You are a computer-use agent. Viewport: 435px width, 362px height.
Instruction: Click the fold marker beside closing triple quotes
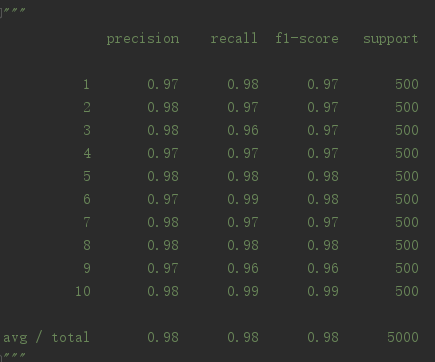point(1,357)
